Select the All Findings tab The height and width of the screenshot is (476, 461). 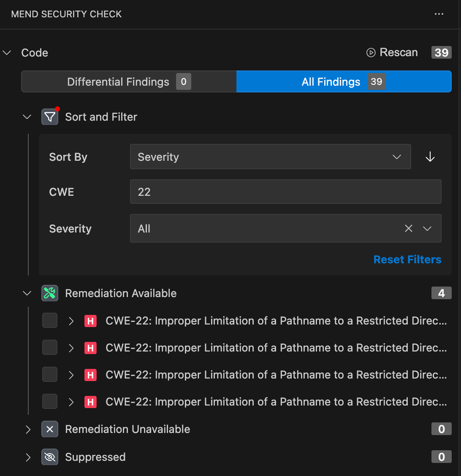[343, 82]
